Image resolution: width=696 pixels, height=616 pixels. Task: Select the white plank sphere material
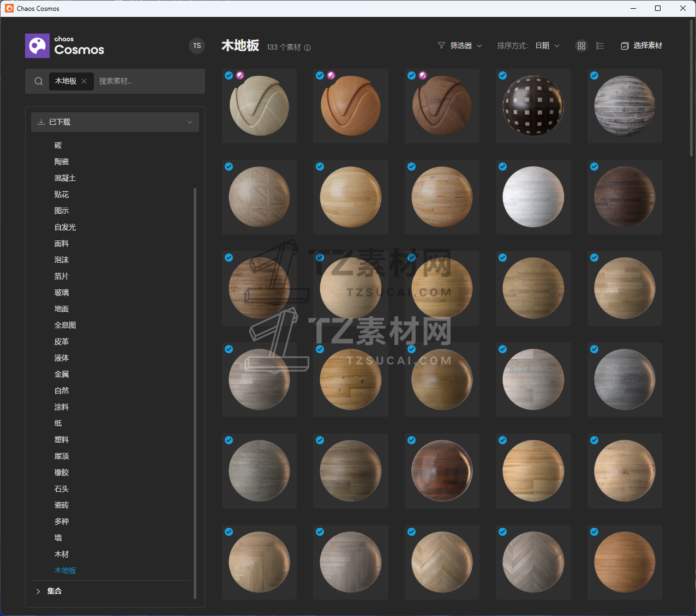click(533, 197)
